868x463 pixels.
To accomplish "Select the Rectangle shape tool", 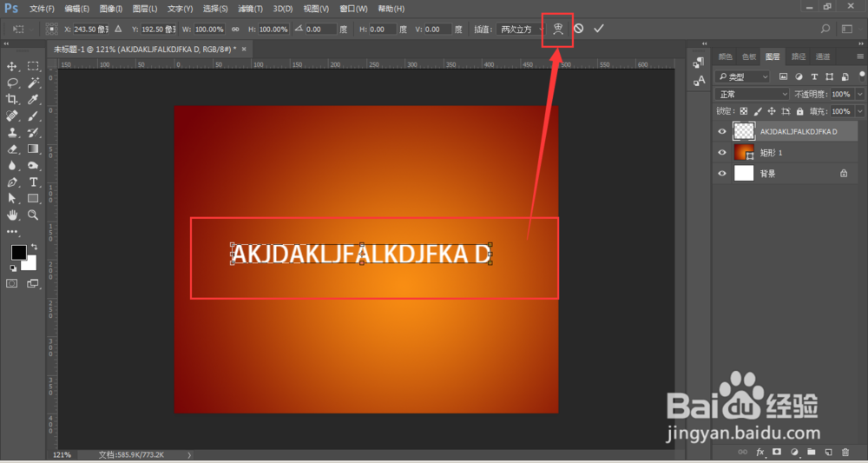I will 33,198.
